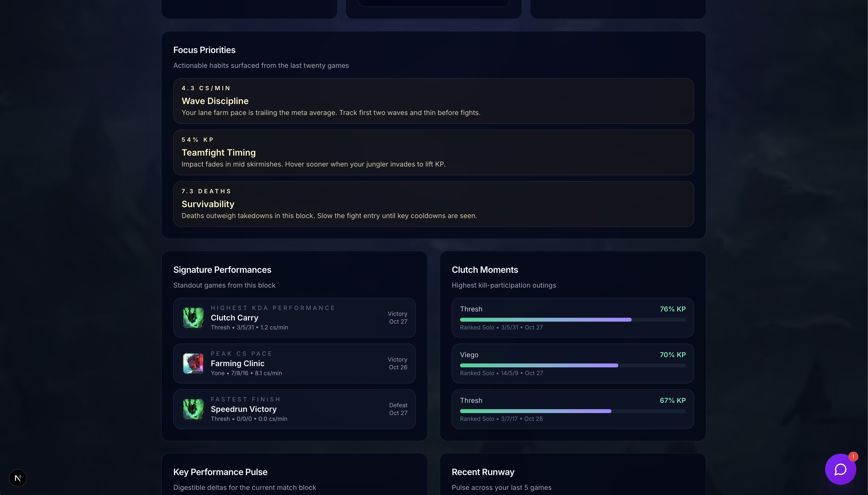Click the Thresh icon on Speedrun Victory
The width and height of the screenshot is (868, 495).
tap(193, 409)
